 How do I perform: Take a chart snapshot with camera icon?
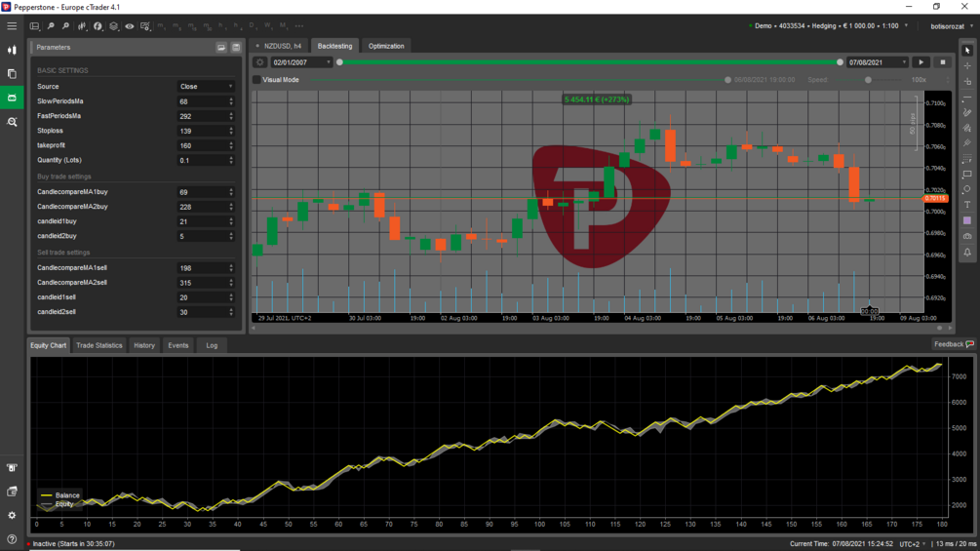click(967, 236)
